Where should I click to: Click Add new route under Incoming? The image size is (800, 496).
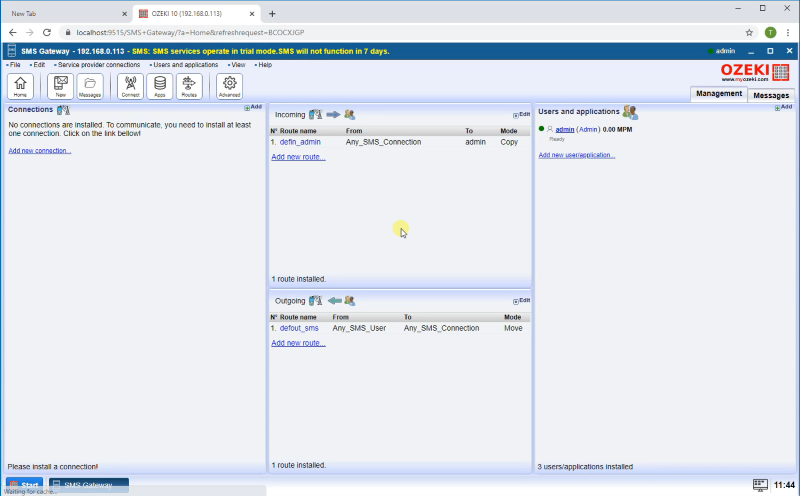click(x=298, y=157)
